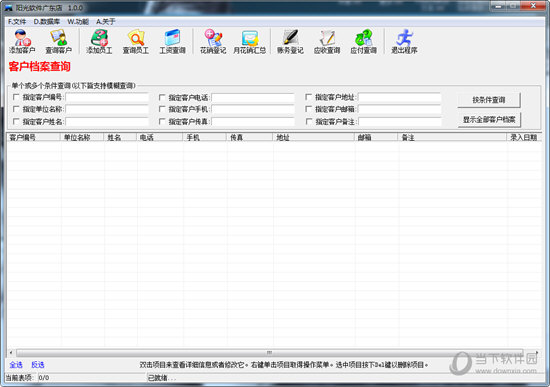Open the 账务登记 accounting registration tool
This screenshot has height=387, width=550.
pos(290,41)
